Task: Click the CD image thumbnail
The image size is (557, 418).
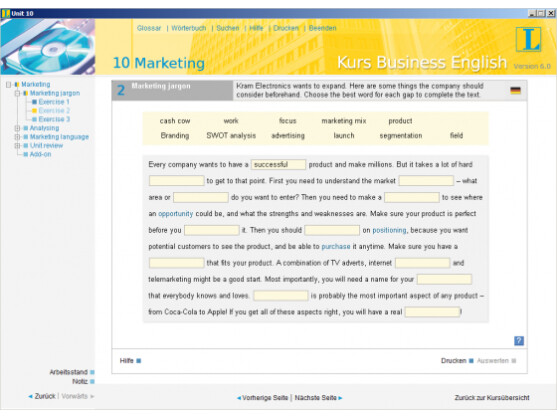Action: point(48,47)
